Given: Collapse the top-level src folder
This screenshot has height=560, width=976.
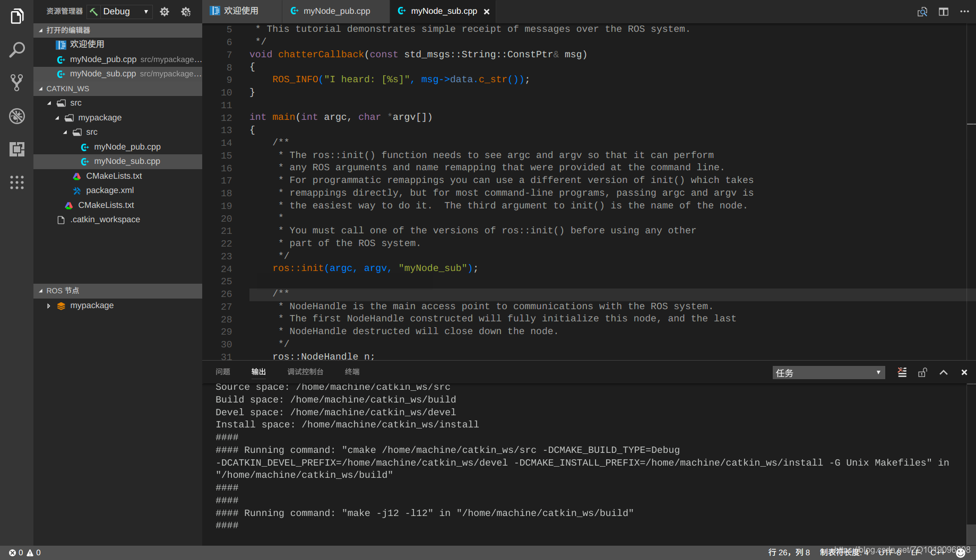Looking at the screenshot, I should pos(49,103).
